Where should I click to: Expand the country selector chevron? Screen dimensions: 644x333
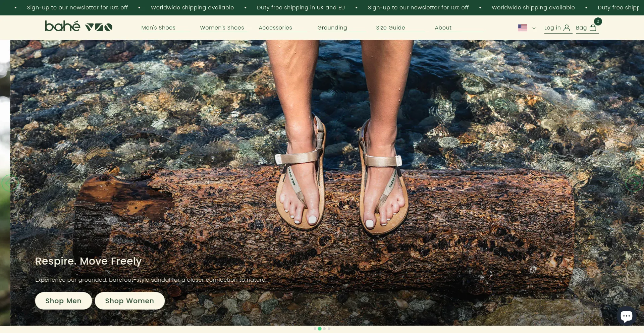pyautogui.click(x=534, y=28)
